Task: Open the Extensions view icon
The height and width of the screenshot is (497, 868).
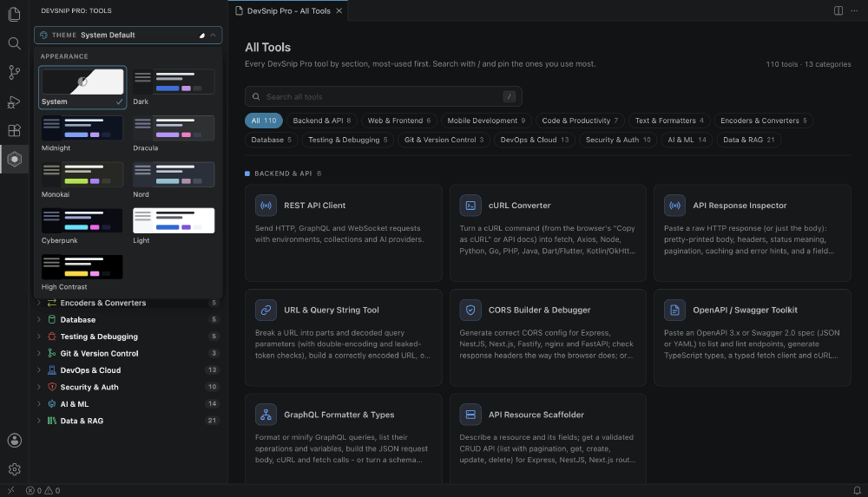Action: (x=15, y=131)
